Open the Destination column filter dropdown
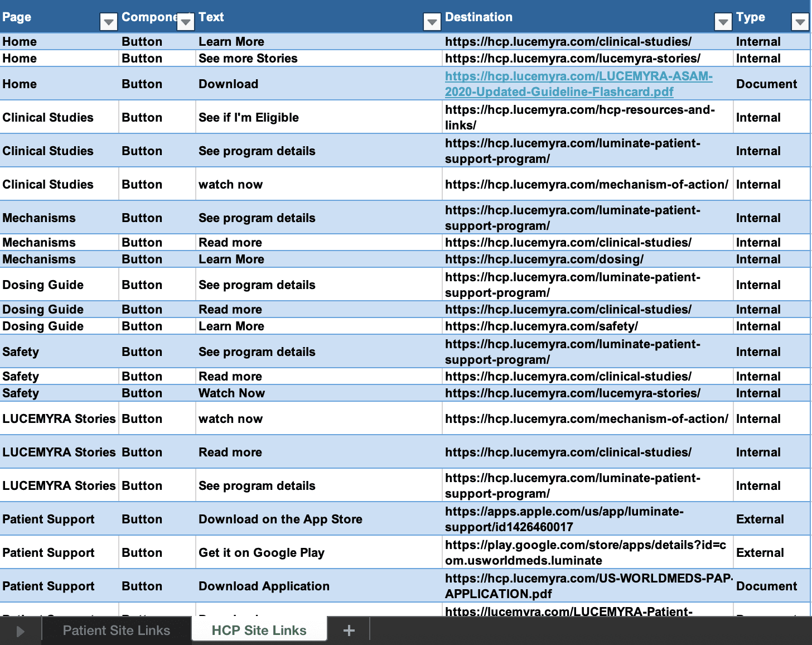This screenshot has width=812, height=645. click(723, 22)
